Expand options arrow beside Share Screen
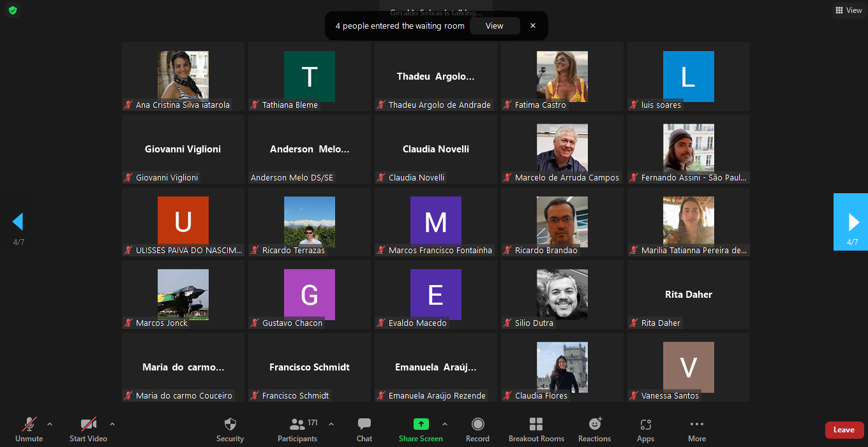 click(445, 424)
